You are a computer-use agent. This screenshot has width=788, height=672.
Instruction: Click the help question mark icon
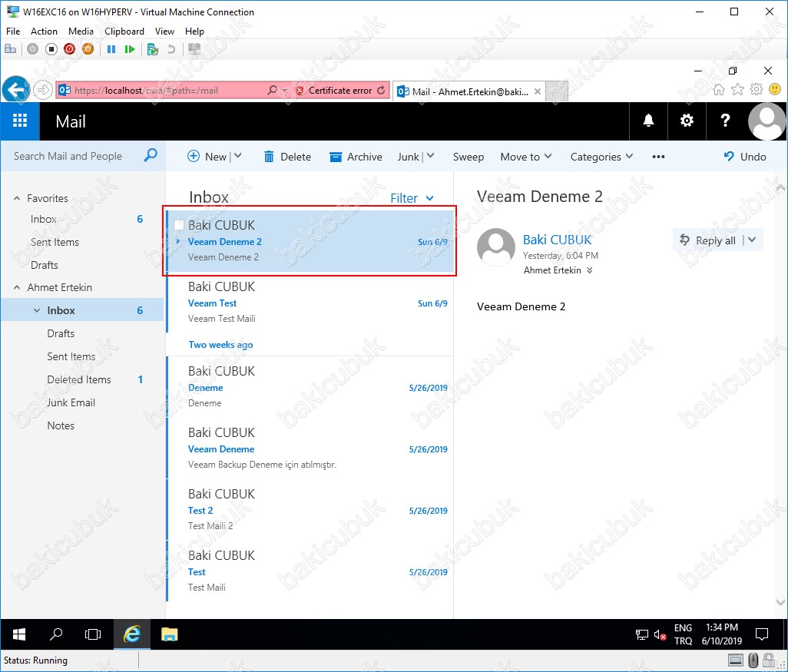pos(725,121)
